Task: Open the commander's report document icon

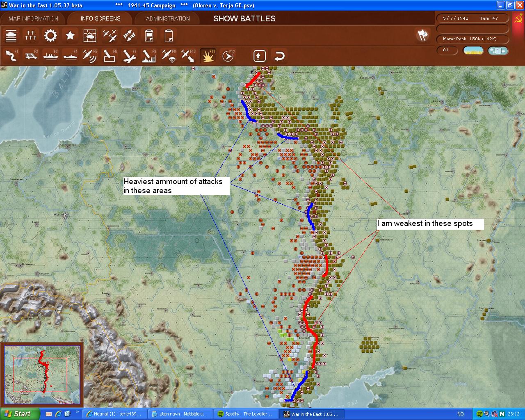Action: point(149,36)
